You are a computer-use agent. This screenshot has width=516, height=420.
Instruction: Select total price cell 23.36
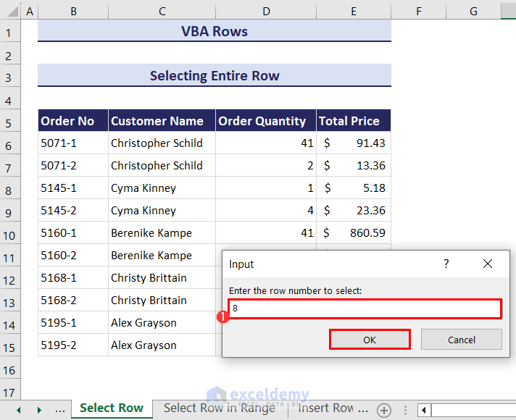pos(354,210)
